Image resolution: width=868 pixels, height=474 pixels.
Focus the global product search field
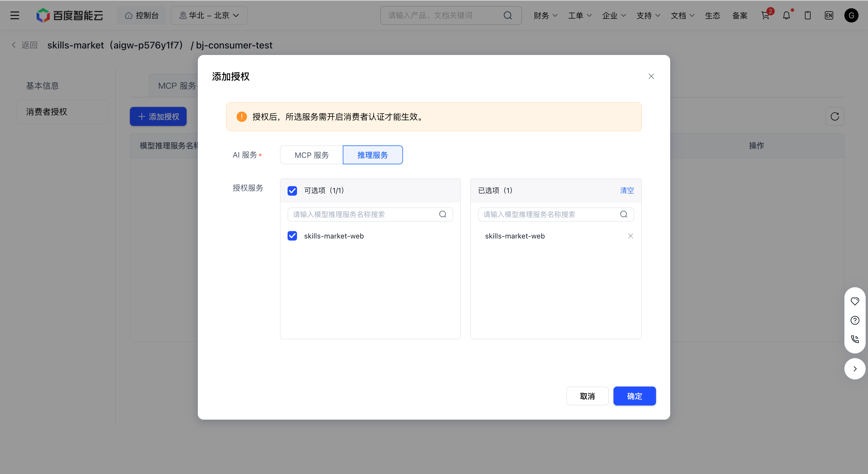(x=451, y=16)
